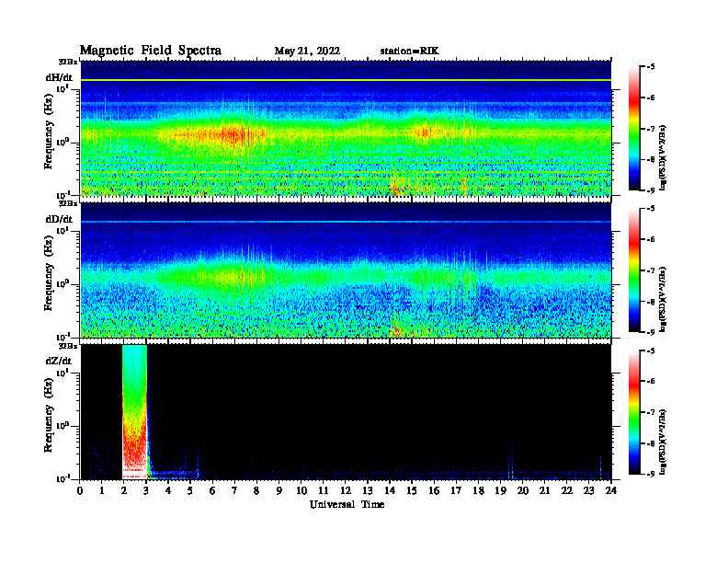The height and width of the screenshot is (563, 728).
Task: Click the "Magnetic Field Spectra" title
Action: click(x=151, y=51)
